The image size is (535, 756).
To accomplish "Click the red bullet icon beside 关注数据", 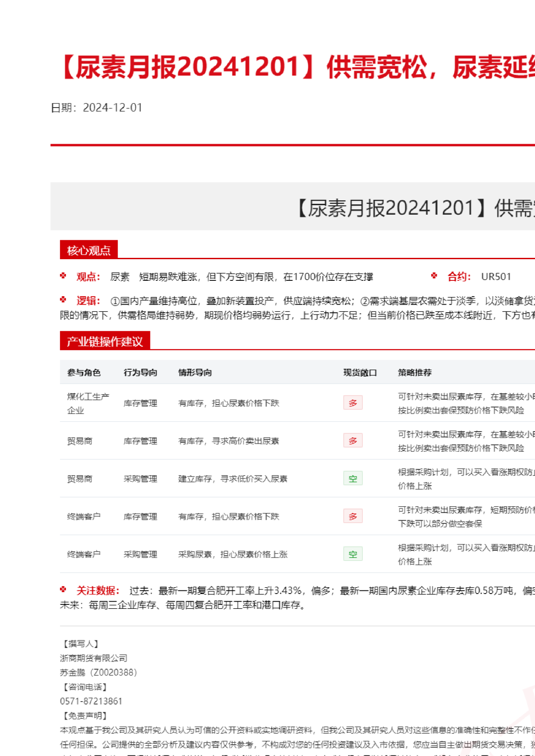I will 63,589.
